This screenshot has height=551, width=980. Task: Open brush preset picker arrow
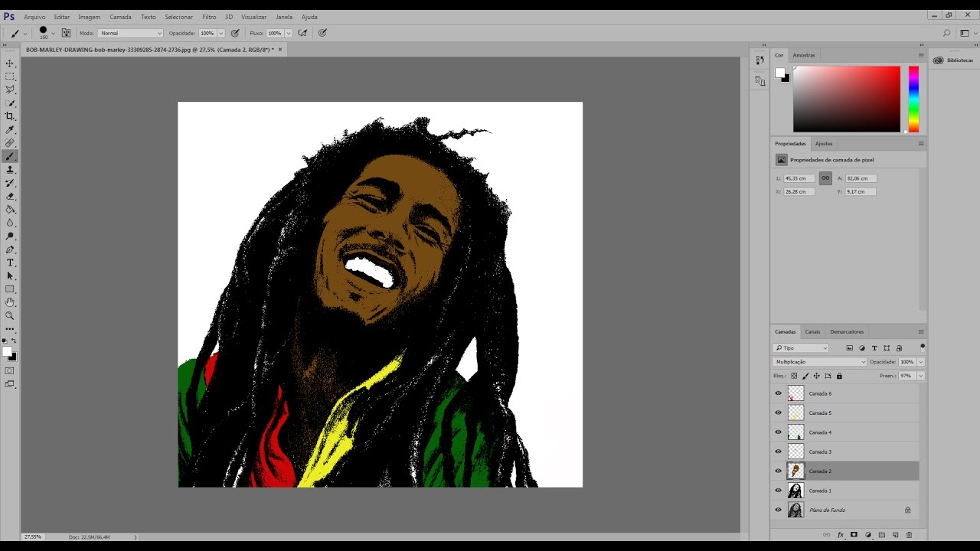(x=54, y=33)
